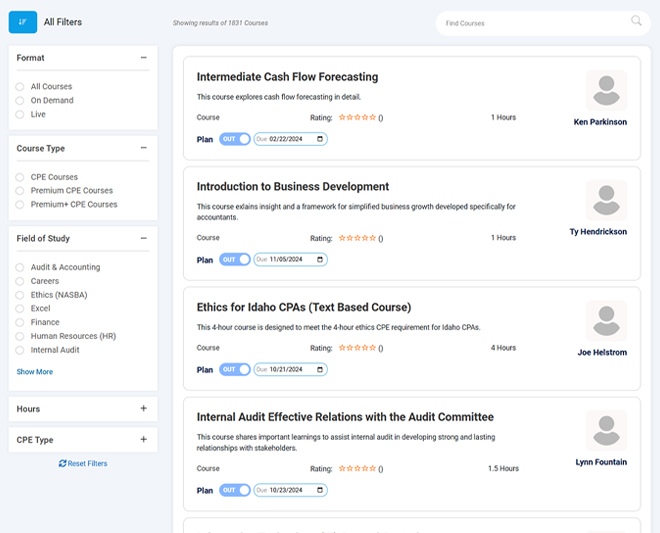Expand the CPE Type filter section
Screen dimensions: 660x533
click(x=144, y=440)
